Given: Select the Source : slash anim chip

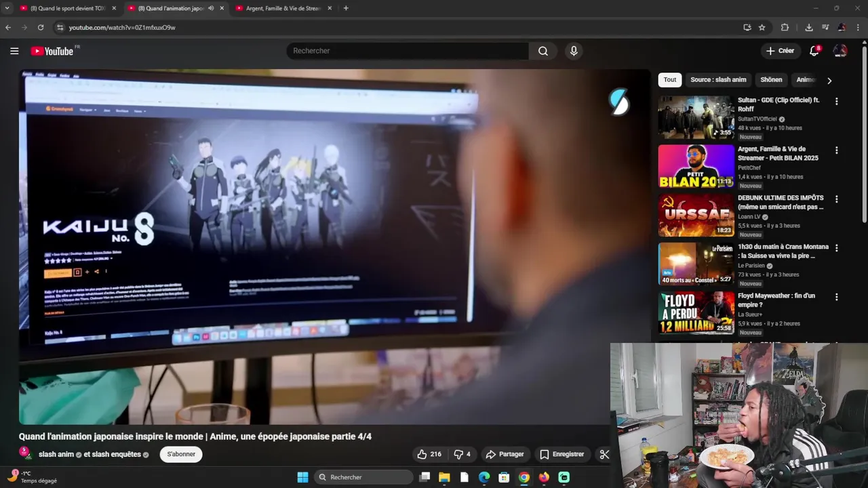Looking at the screenshot, I should (718, 80).
